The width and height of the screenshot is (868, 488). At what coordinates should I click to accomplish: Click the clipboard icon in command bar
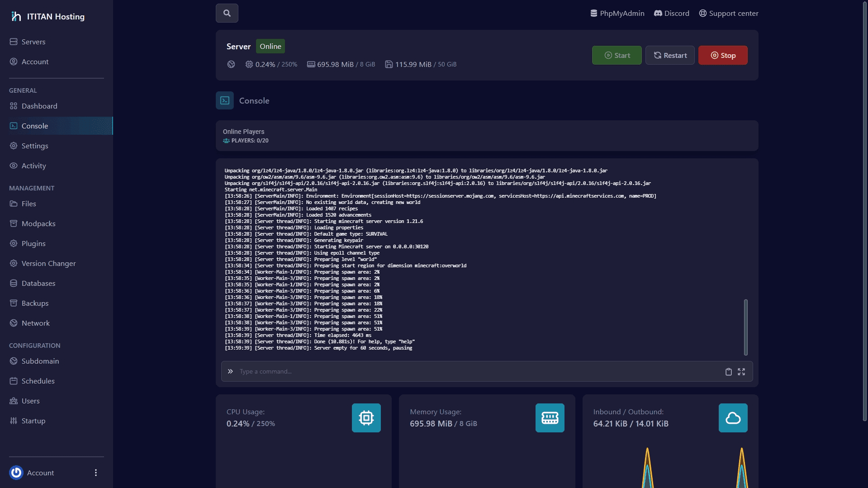click(728, 372)
